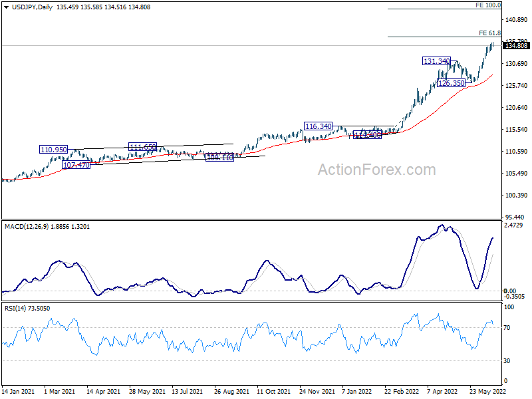Viewport: 532px width, 399px height.
Task: Click the MACD(12,26,9) indicator label
Action: pyautogui.click(x=27, y=226)
